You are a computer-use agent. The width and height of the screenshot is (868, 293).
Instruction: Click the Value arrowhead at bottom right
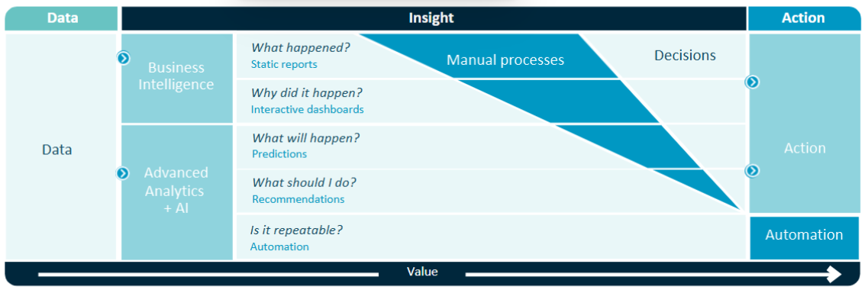tap(833, 274)
